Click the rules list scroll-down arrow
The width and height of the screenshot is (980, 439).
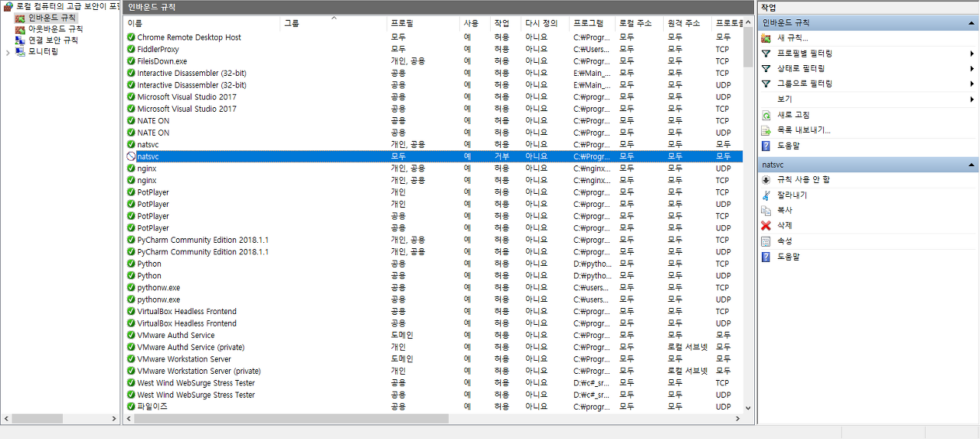[x=748, y=408]
